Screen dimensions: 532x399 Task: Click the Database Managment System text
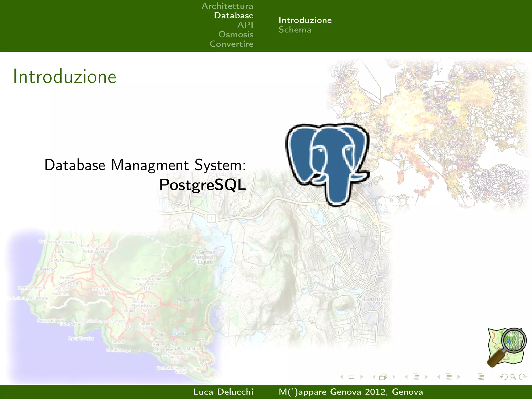[145, 165]
